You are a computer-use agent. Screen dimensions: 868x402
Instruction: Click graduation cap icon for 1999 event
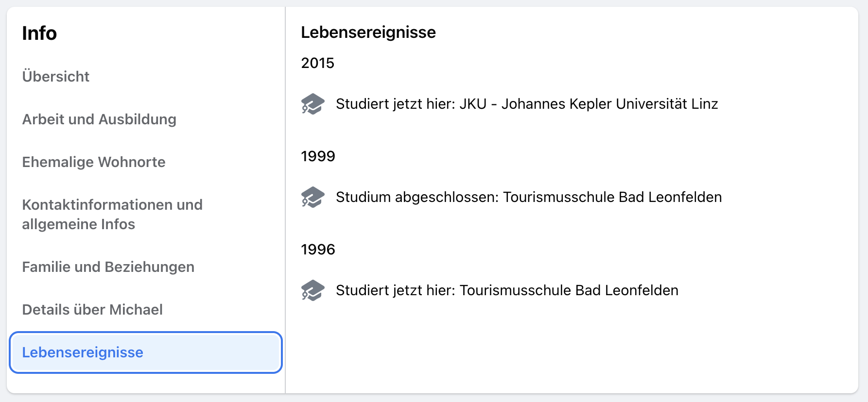312,197
